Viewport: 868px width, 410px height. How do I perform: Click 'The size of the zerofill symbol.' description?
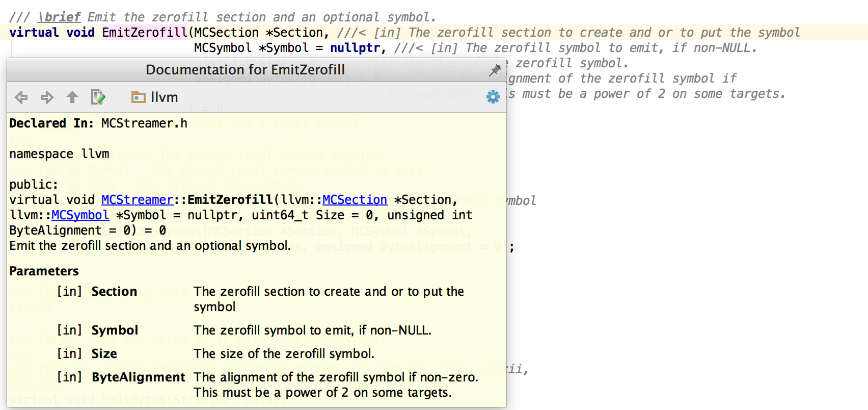(284, 354)
